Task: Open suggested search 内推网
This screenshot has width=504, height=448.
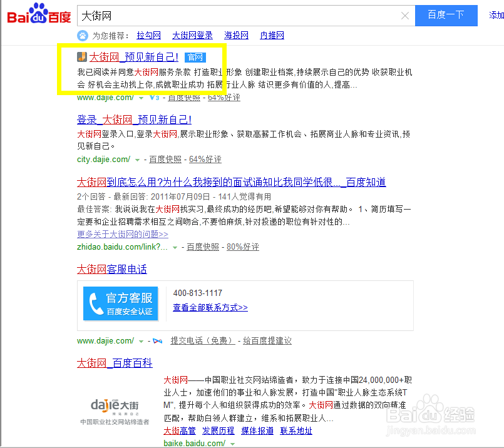Action: [x=272, y=35]
